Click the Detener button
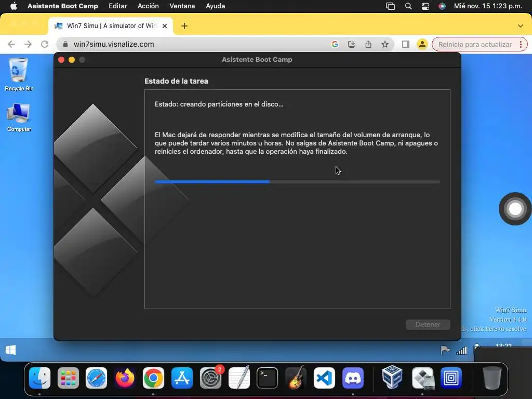Viewport: 532px width, 399px height. click(428, 324)
